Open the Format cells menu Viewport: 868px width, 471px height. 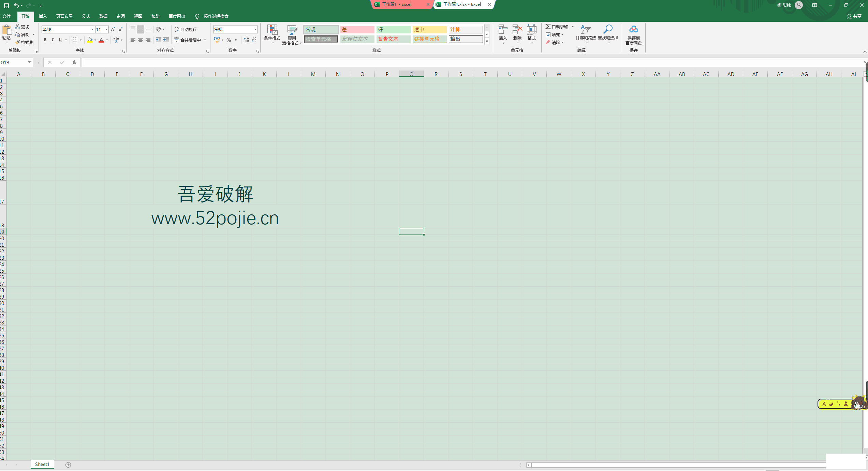click(532, 34)
